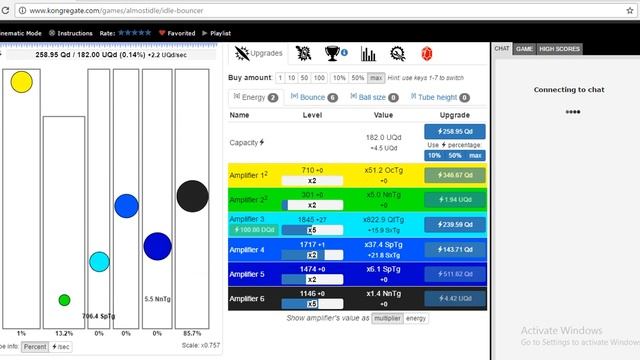
Task: Click the yellow ball in the first tube
Action: (x=21, y=82)
